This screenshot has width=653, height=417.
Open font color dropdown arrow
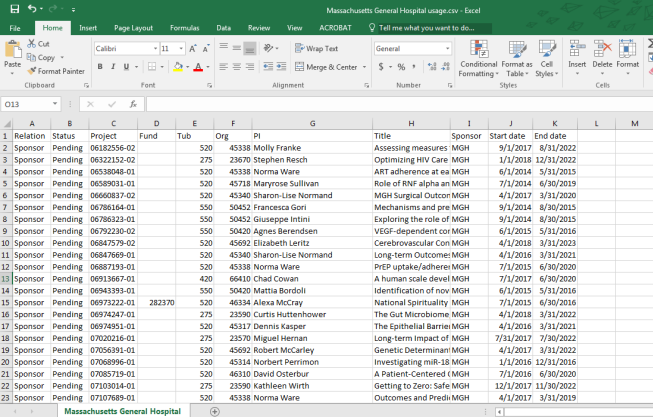point(208,67)
